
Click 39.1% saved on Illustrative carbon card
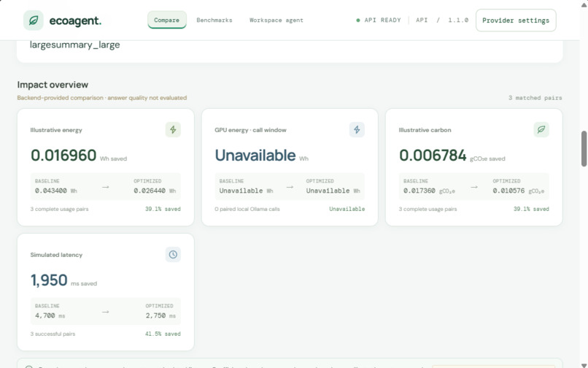531,209
